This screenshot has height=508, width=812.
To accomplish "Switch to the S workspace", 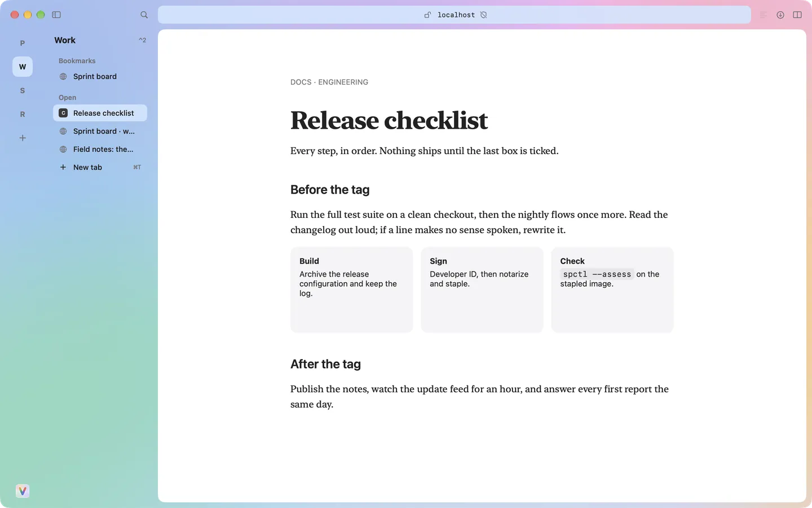I will pyautogui.click(x=23, y=90).
